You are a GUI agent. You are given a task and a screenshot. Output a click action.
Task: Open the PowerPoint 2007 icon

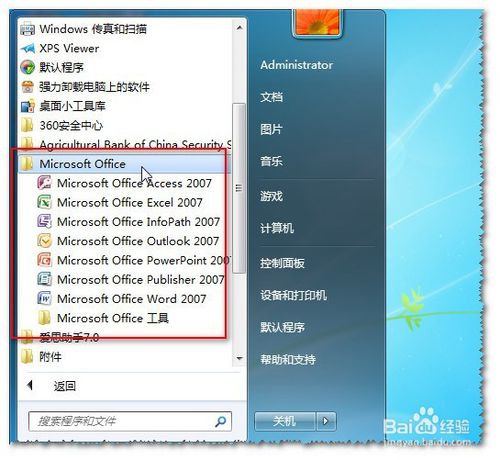pyautogui.click(x=44, y=260)
